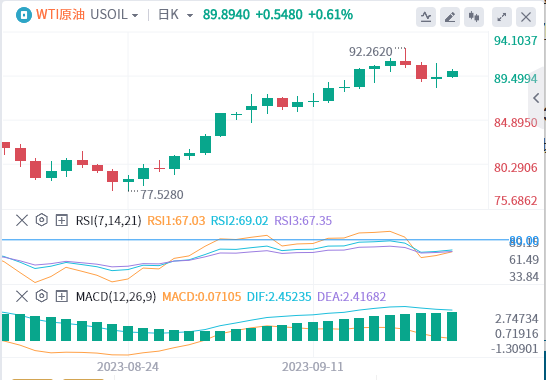Select the pencil drawing tool
Image resolution: width=546 pixels, height=380 pixels.
pos(450,16)
